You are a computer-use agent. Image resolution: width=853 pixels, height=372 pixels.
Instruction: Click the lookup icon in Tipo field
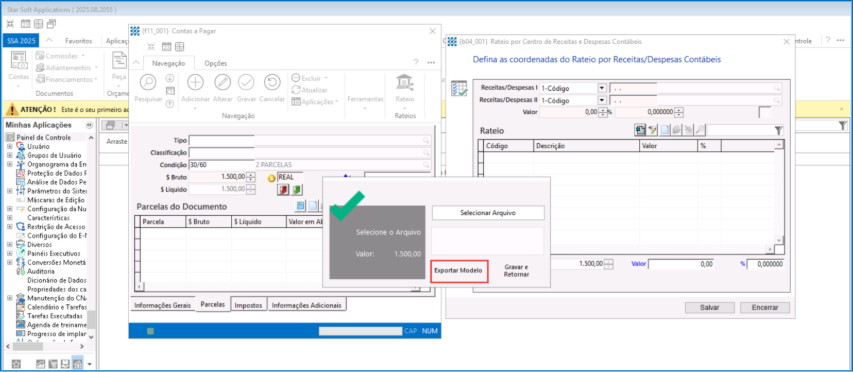(426, 141)
